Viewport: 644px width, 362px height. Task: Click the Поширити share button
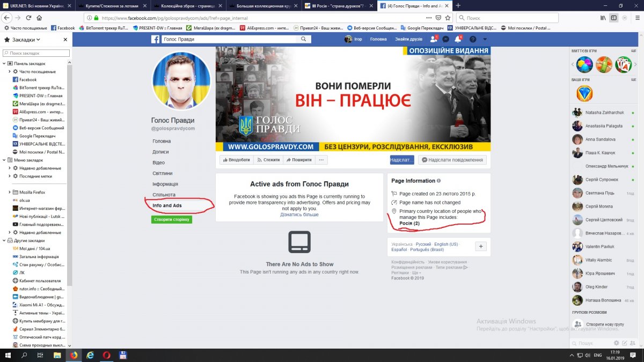[298, 160]
